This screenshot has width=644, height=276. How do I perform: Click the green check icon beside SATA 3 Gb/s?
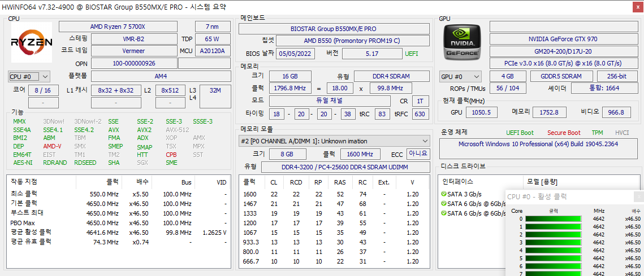point(443,194)
